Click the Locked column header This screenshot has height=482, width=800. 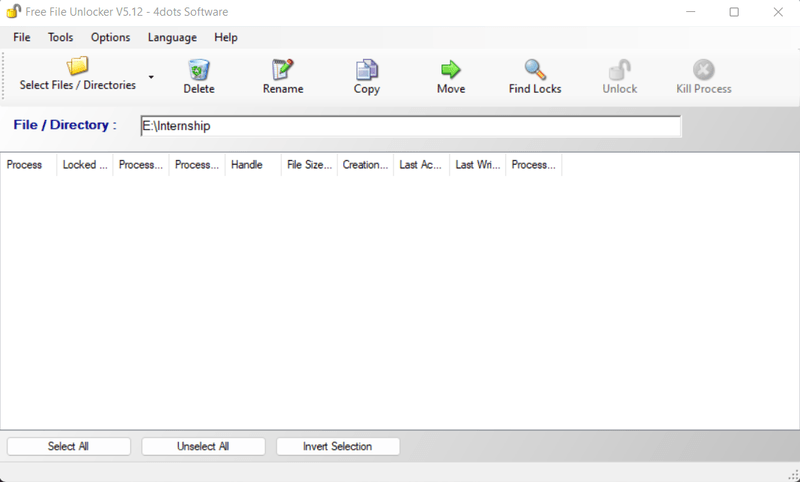tap(85, 165)
